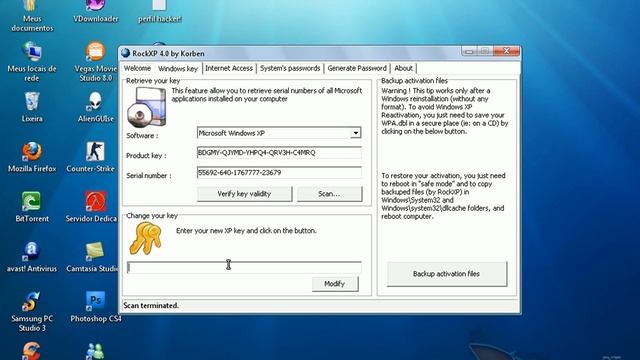640x360 pixels.
Task: Close the RockXP window
Action: click(x=507, y=51)
